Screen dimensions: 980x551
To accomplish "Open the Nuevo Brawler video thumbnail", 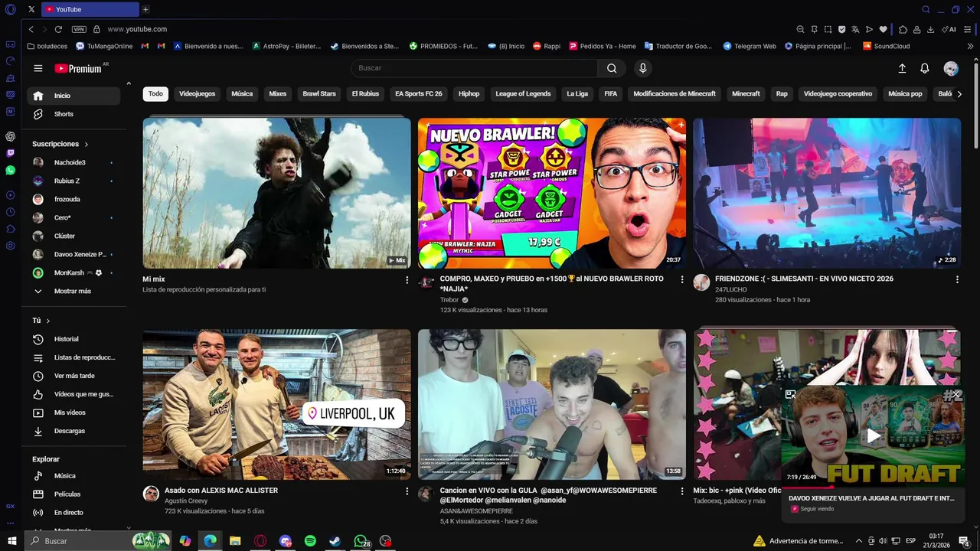I will pos(551,193).
